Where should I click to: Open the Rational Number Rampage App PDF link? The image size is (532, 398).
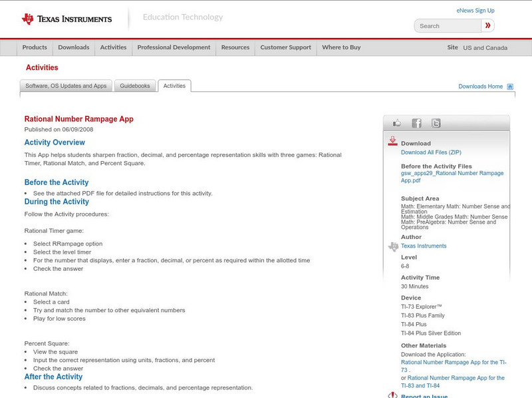click(452, 176)
